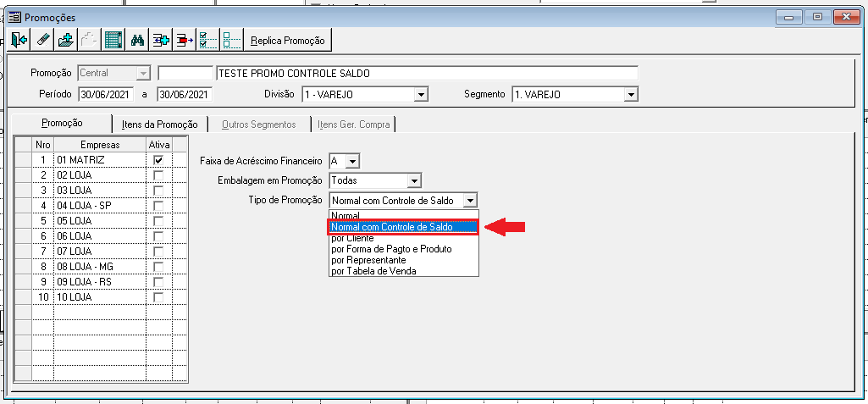Image resolution: width=868 pixels, height=404 pixels.
Task: Click the remove row red icon
Action: (x=185, y=41)
